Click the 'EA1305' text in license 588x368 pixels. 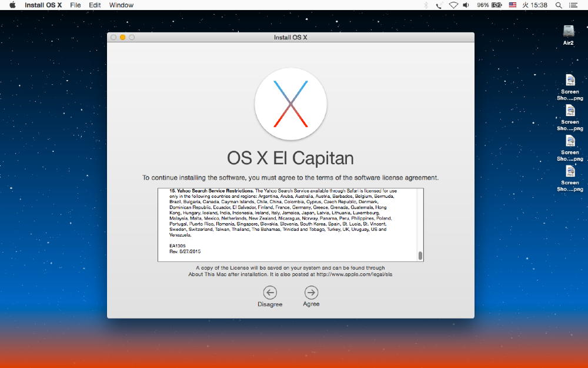[x=178, y=246]
